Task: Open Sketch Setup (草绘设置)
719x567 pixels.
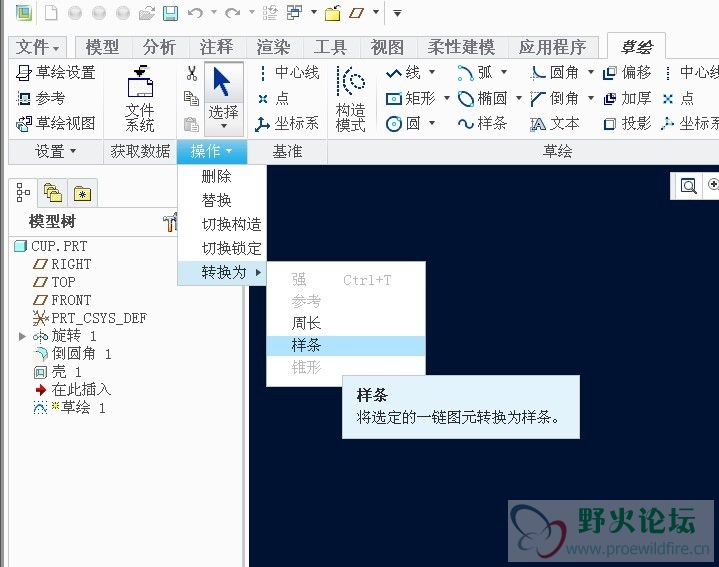Action: 55,72
